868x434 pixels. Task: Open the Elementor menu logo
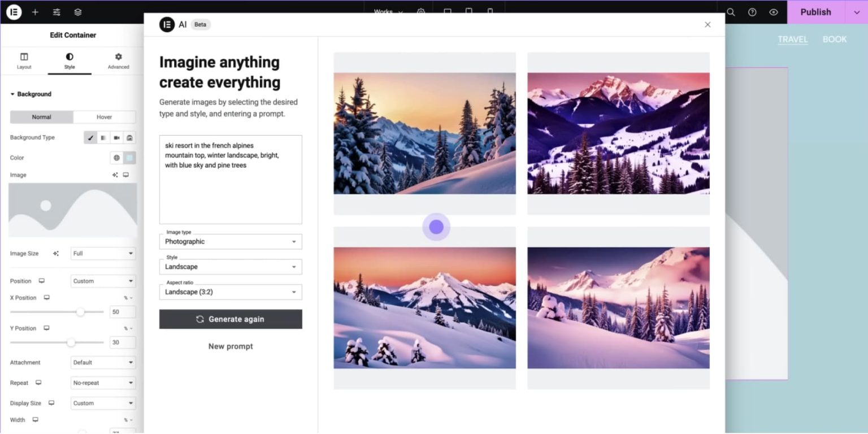tap(14, 12)
